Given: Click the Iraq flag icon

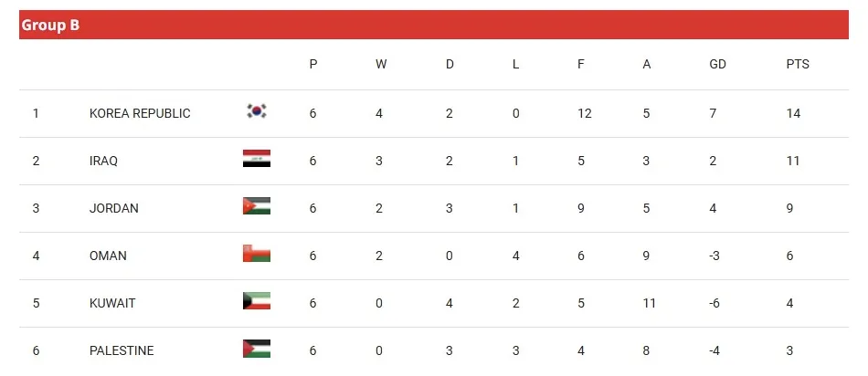Looking at the screenshot, I should 257,160.
